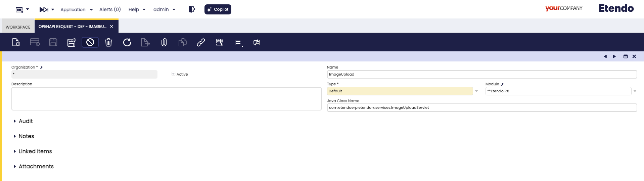Click the Cancel Changes circle-slash icon
Image resolution: width=644 pixels, height=181 pixels.
[x=90, y=42]
